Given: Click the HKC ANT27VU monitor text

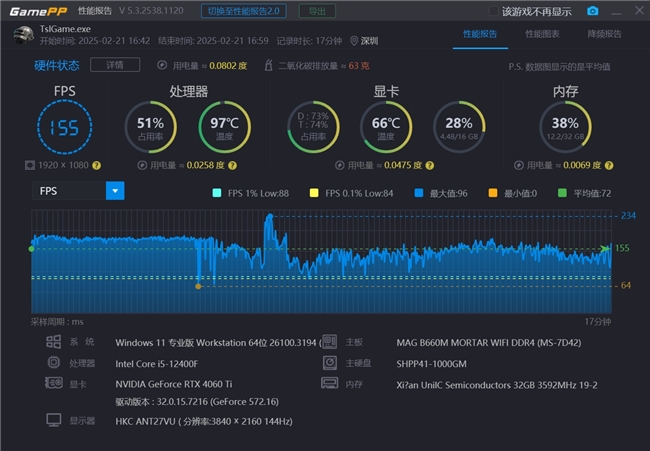Looking at the screenshot, I should (x=204, y=422).
